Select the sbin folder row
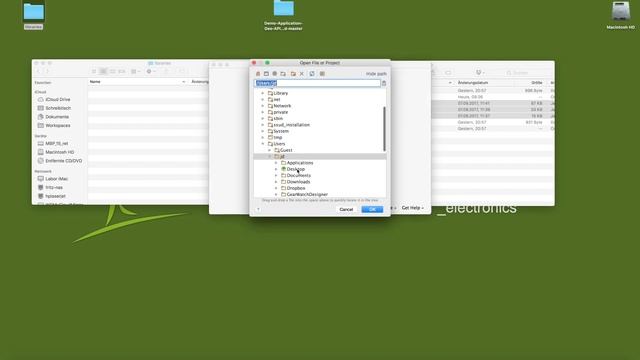 pos(319,118)
